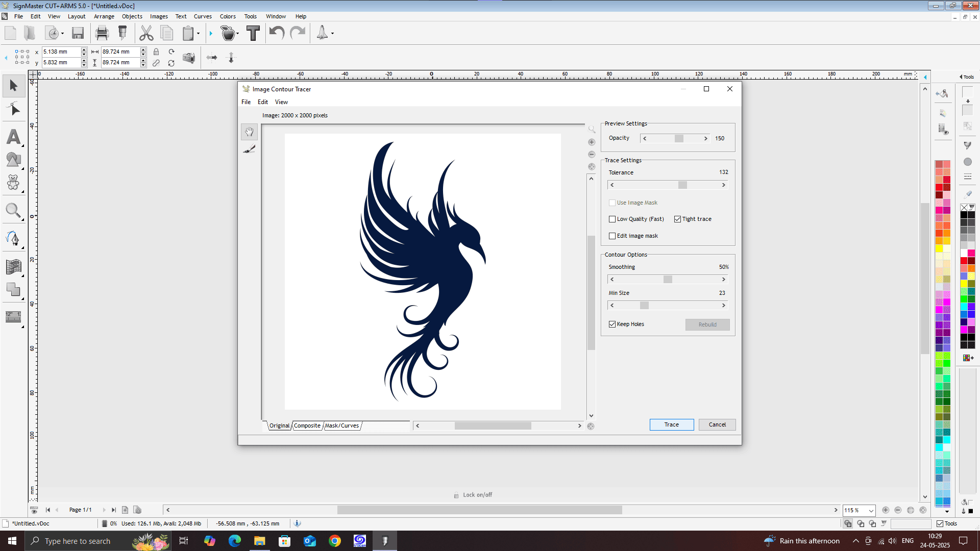The image size is (980, 551).
Task: Click the Rebuild button
Action: click(x=707, y=325)
